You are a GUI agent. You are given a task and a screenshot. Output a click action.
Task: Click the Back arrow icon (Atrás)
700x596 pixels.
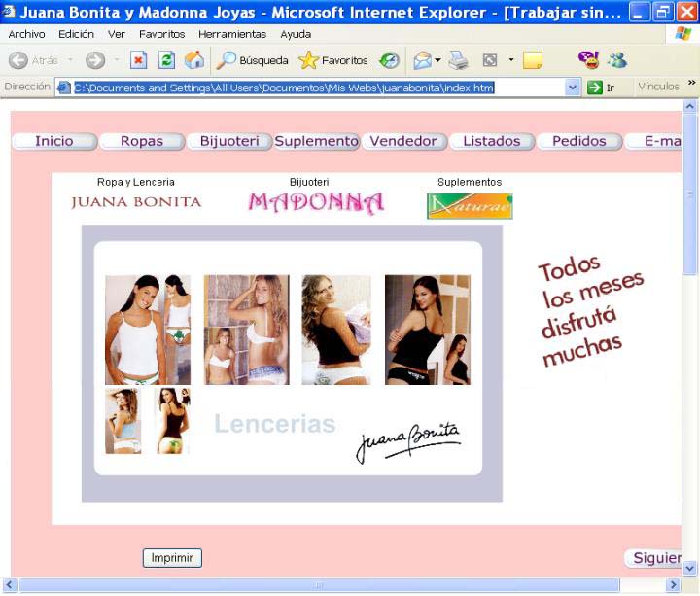tap(18, 60)
